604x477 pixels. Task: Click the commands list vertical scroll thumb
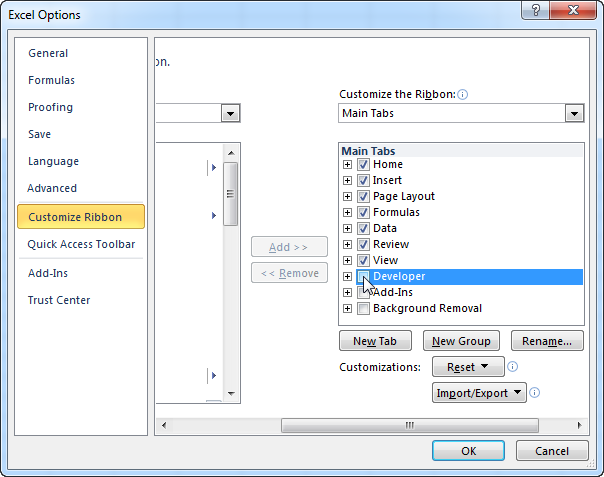click(231, 194)
